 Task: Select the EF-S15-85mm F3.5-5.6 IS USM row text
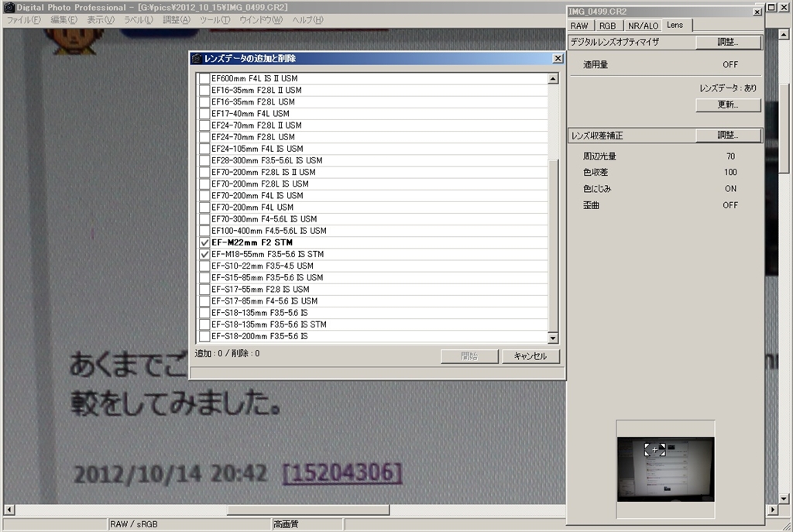tap(267, 278)
